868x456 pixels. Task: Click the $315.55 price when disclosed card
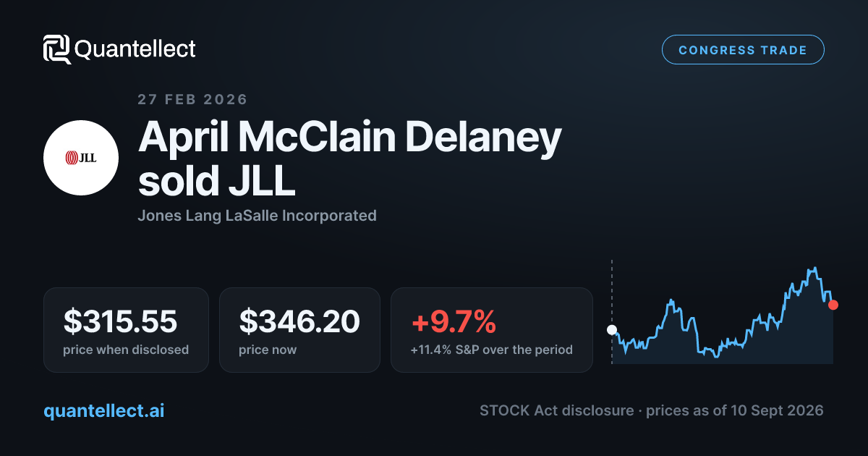(x=126, y=330)
